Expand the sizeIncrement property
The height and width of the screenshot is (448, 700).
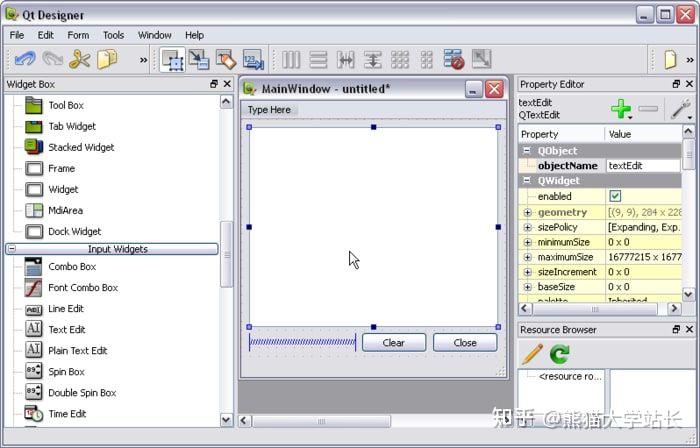(x=527, y=272)
